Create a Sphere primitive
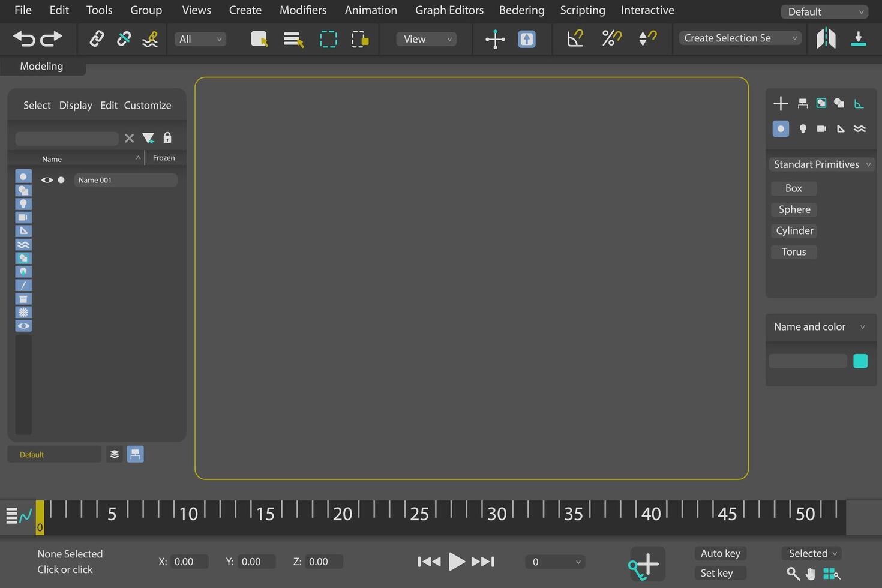This screenshot has height=588, width=882. pos(794,209)
